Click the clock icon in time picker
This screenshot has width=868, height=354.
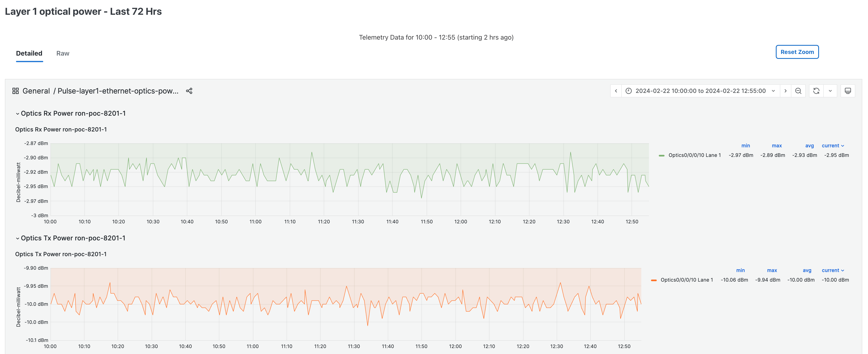(x=628, y=91)
